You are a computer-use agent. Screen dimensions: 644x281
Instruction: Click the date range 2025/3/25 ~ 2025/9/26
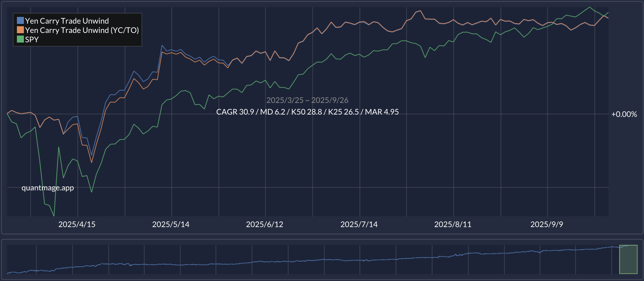click(x=307, y=100)
